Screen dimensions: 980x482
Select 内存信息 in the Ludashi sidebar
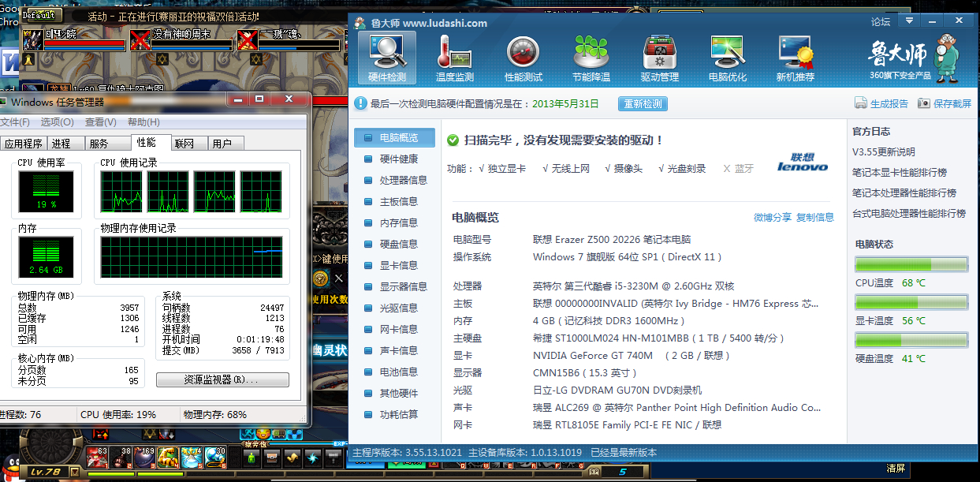coord(394,223)
